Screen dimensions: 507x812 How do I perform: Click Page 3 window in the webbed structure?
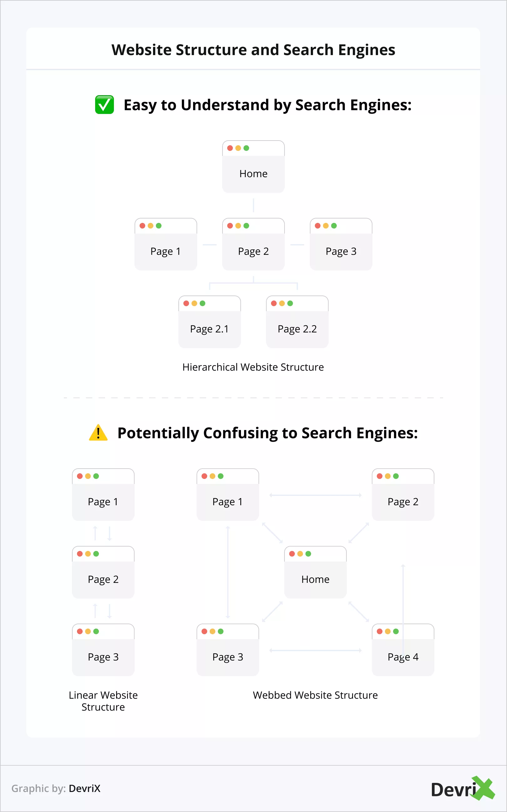tap(228, 650)
